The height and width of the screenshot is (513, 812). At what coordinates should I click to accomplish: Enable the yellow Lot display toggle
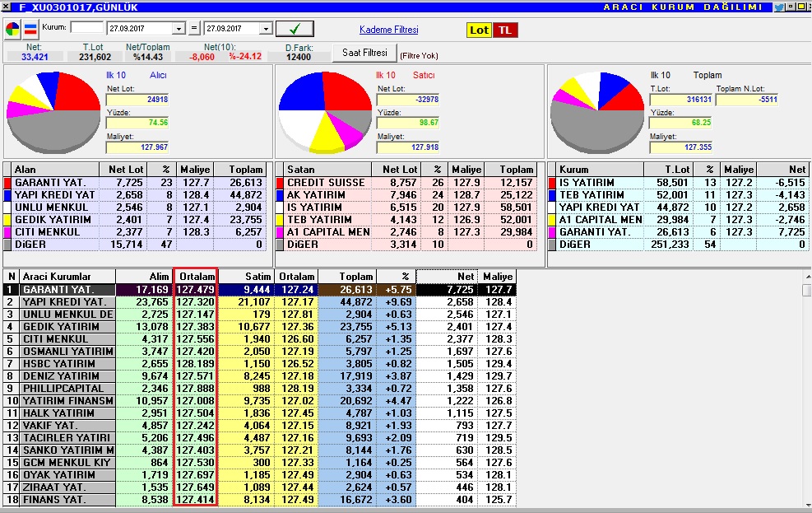479,30
